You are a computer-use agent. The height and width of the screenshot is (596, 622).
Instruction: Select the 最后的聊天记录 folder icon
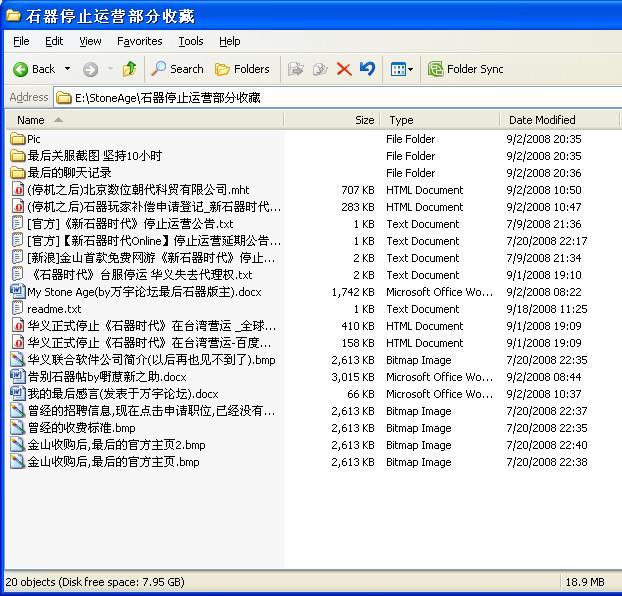click(18, 173)
